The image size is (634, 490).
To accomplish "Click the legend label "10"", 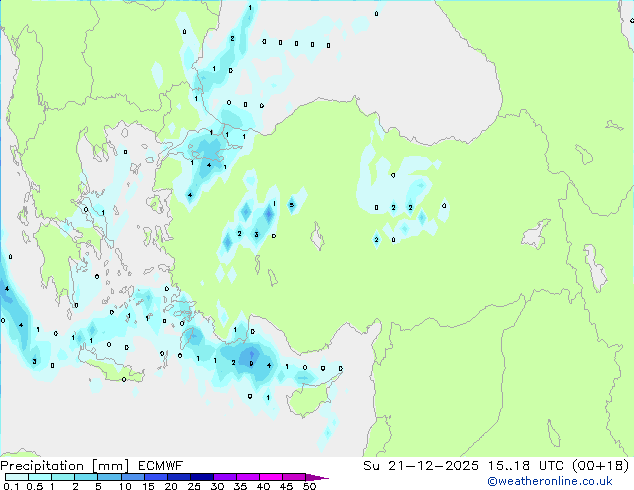I will tap(125, 486).
